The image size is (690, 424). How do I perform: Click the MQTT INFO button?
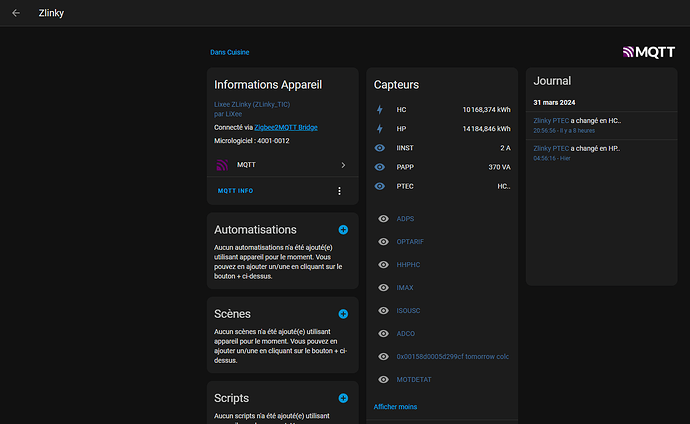click(235, 191)
